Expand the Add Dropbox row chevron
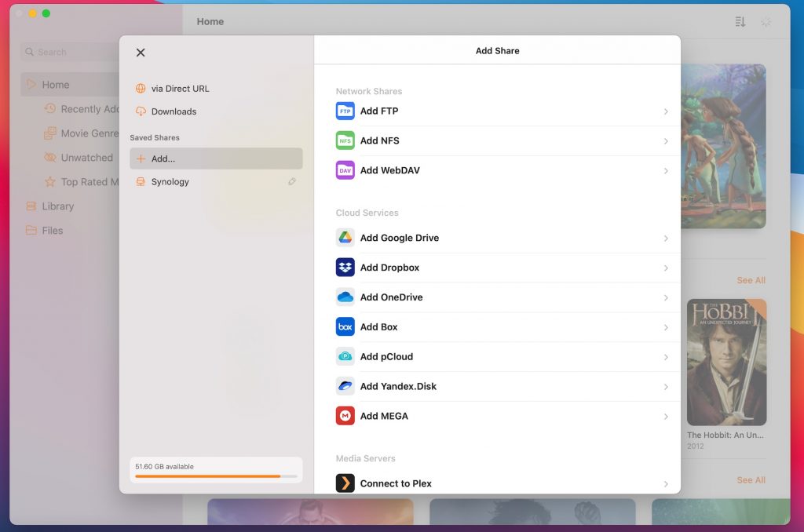804x532 pixels. click(x=666, y=268)
